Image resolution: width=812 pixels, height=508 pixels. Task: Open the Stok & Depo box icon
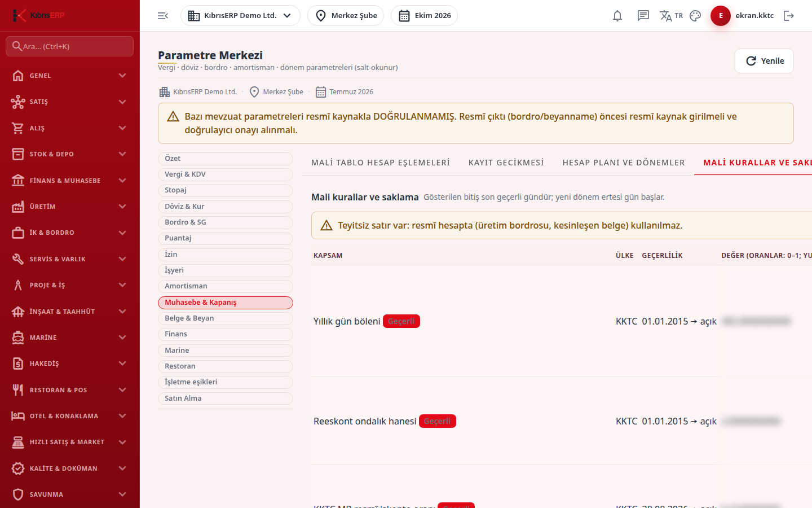18,154
